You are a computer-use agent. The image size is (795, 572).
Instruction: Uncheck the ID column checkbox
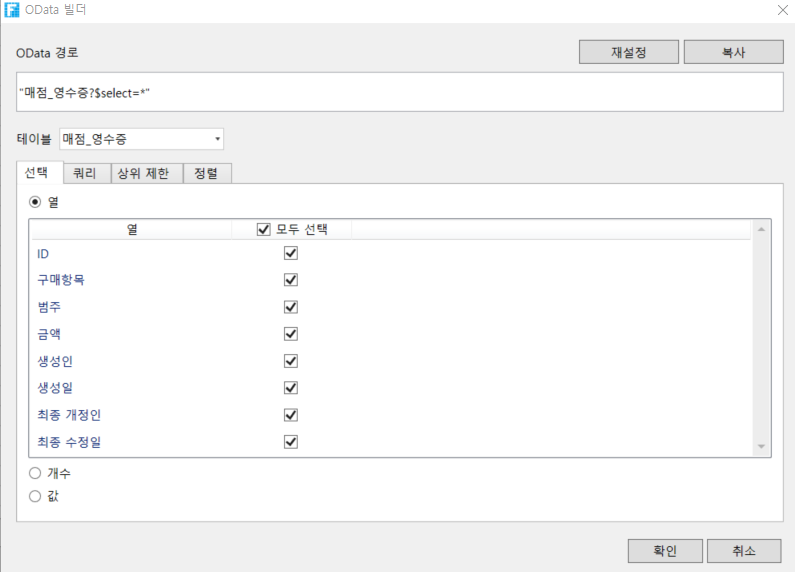[x=291, y=253]
